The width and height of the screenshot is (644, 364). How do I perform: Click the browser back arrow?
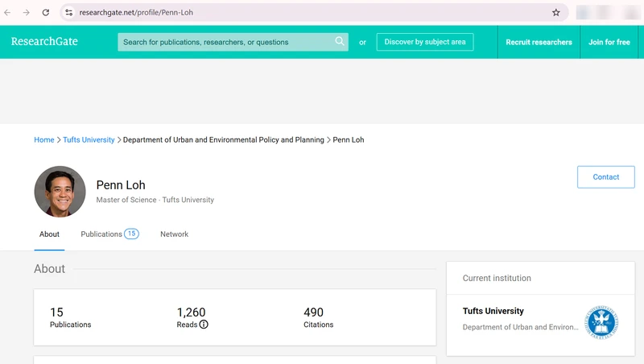click(7, 12)
